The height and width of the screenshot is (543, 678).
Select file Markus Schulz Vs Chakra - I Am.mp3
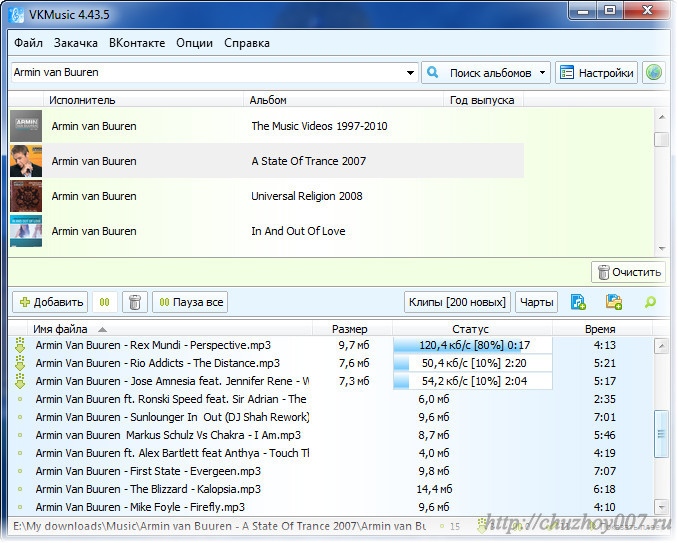(x=168, y=435)
